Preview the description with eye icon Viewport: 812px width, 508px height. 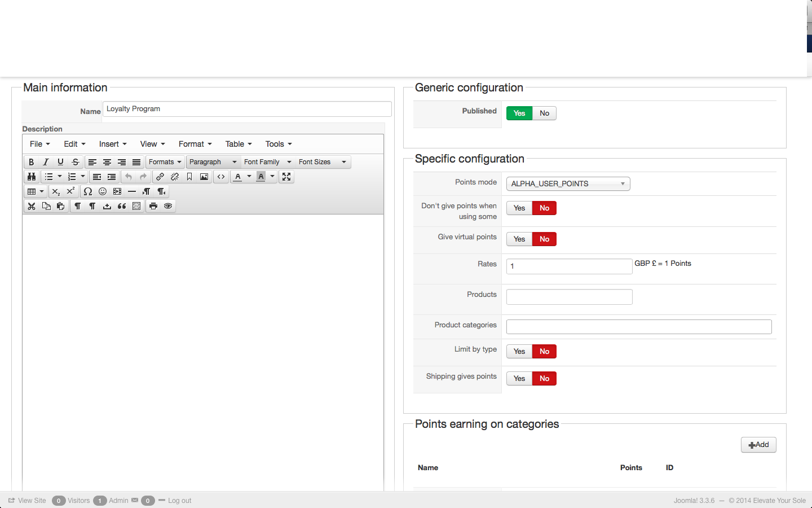(x=168, y=206)
